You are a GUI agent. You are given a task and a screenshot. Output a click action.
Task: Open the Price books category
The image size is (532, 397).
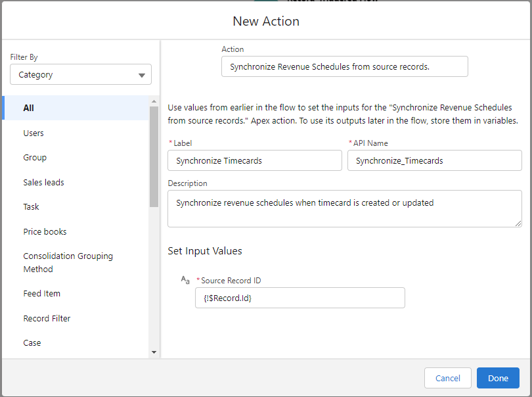coord(45,231)
